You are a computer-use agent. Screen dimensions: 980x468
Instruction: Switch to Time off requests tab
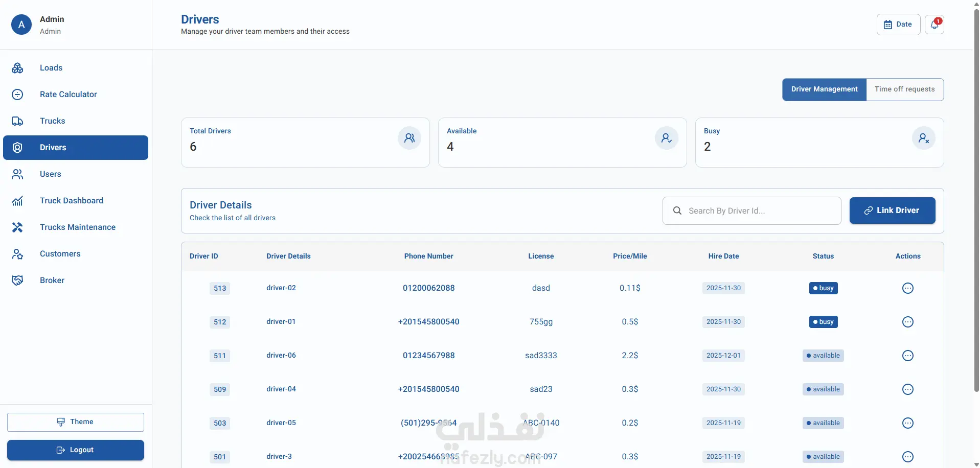pyautogui.click(x=905, y=89)
